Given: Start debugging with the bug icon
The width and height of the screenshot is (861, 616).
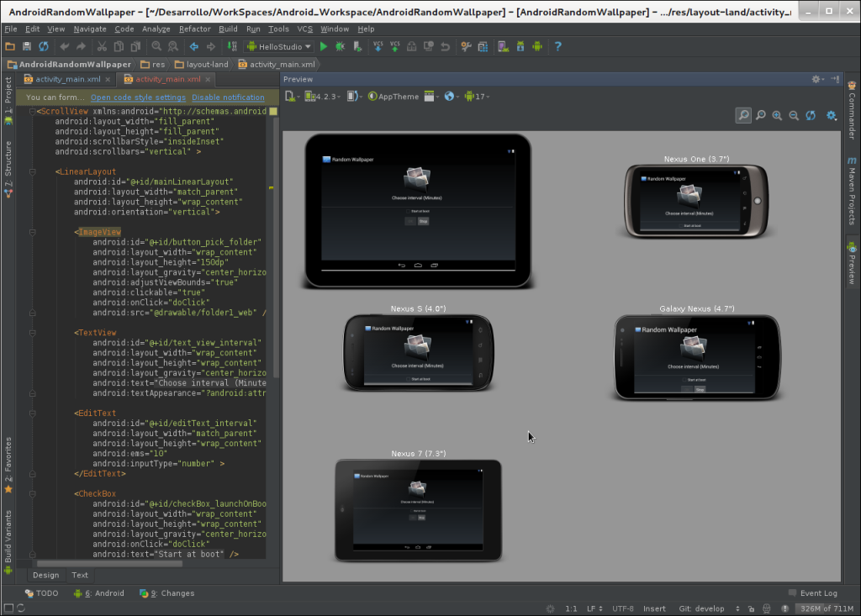Looking at the screenshot, I should click(x=341, y=47).
